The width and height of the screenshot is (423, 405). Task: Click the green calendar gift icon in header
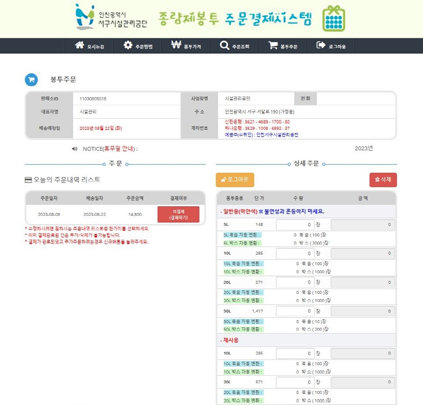tap(334, 18)
